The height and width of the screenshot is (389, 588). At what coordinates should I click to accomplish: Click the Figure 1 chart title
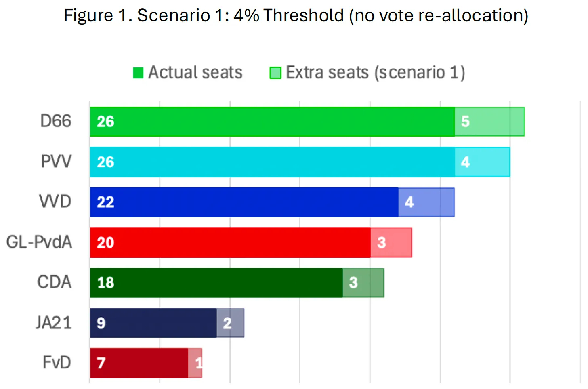tap(296, 16)
